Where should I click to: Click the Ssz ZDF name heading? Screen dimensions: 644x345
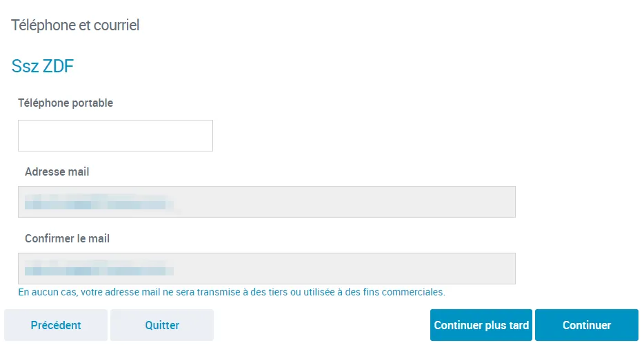tap(42, 67)
